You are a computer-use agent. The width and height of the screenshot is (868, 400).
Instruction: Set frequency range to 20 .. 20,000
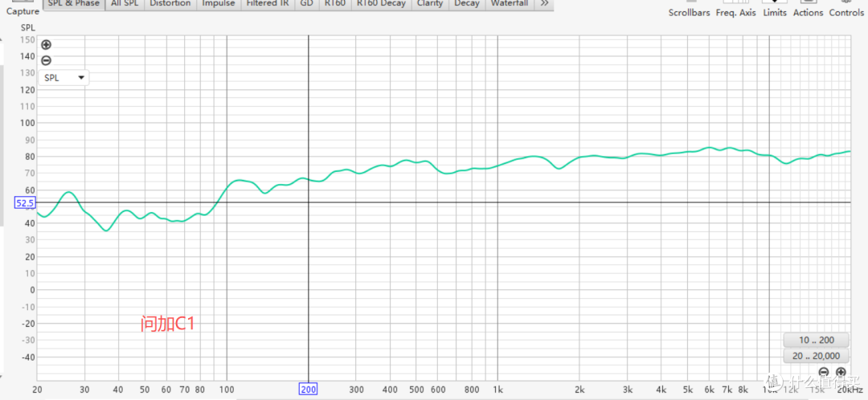816,356
